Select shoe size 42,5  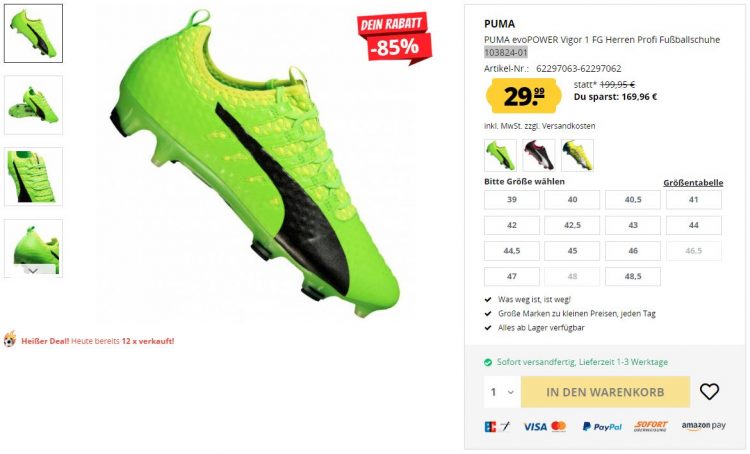pyautogui.click(x=572, y=225)
